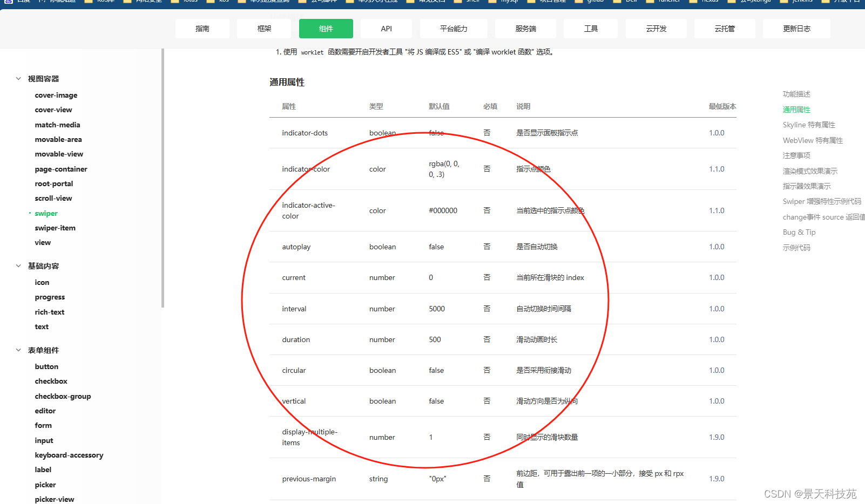Open keyboard-accessory component page
The height and width of the screenshot is (504, 865).
tap(69, 455)
